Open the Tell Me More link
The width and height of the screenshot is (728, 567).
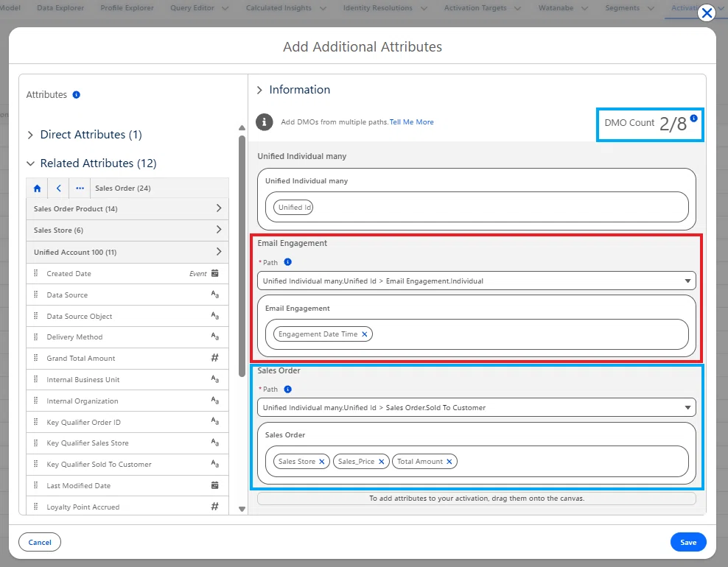coord(411,122)
